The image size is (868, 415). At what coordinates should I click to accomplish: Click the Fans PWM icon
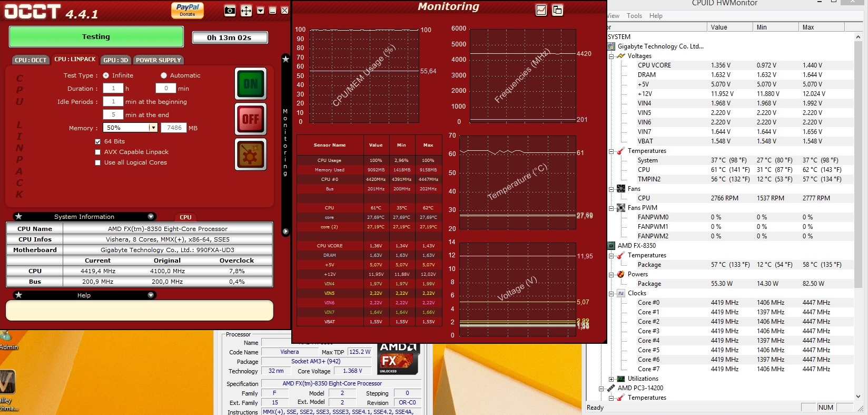pos(621,208)
